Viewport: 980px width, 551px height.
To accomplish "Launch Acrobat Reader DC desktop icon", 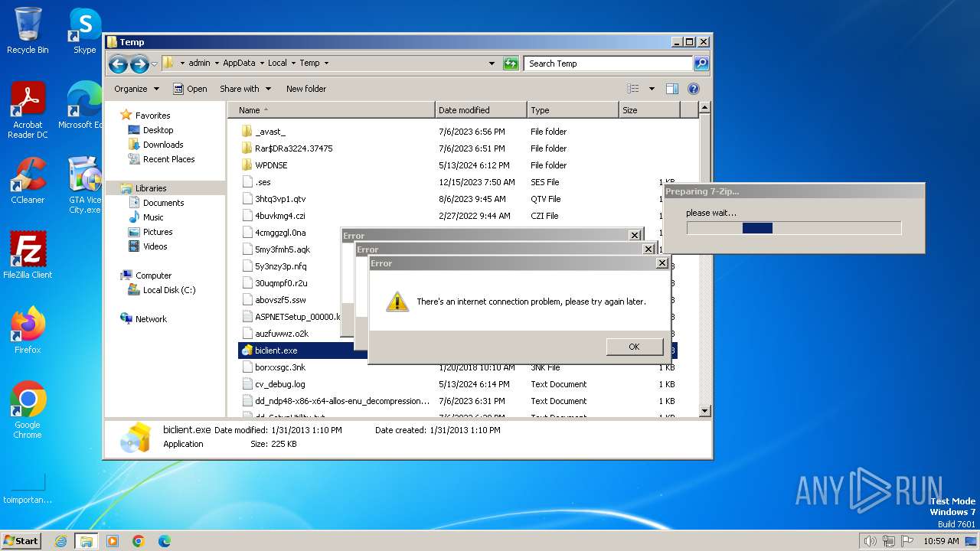I will 28,109.
